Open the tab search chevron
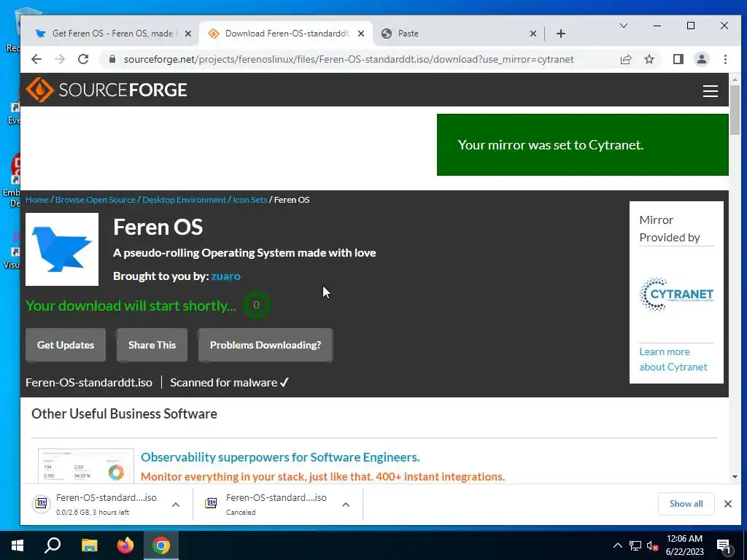Screen dimensions: 747x560 point(623,26)
